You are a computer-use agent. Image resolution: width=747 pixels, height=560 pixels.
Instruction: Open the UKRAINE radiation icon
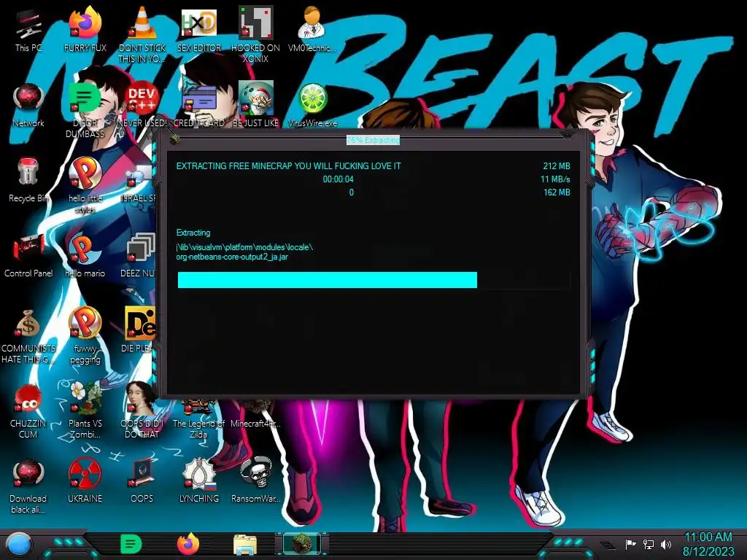[x=85, y=474]
